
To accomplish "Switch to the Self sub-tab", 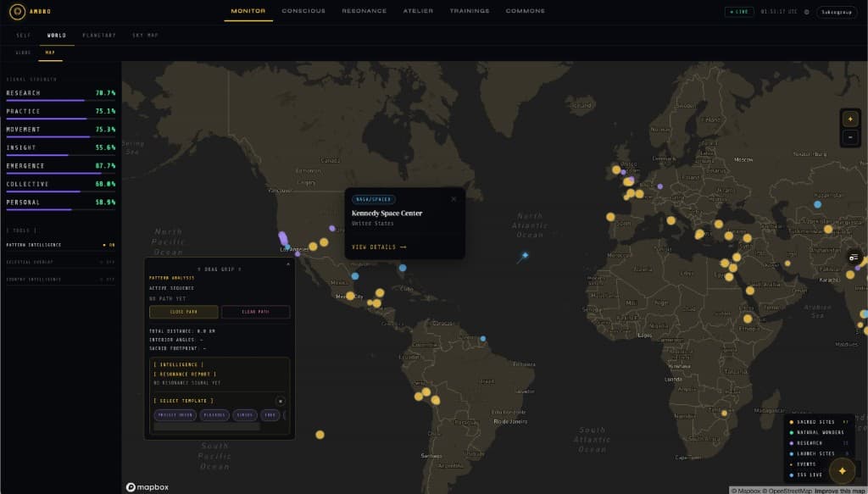I will coord(24,36).
